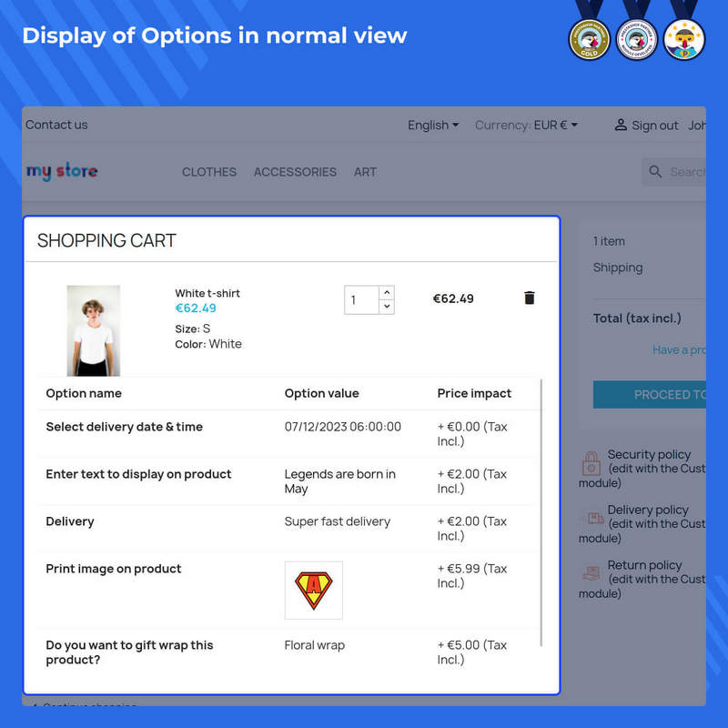
Task: Click the superhero print image thumbnail
Action: [313, 590]
